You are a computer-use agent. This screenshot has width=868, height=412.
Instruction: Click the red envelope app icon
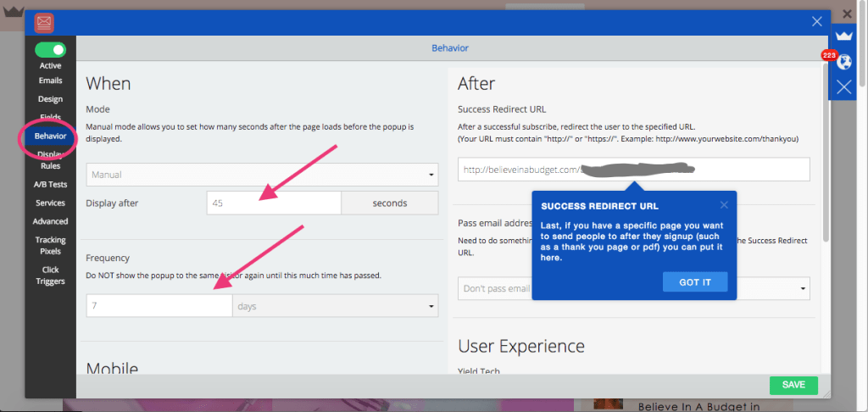pos(44,21)
